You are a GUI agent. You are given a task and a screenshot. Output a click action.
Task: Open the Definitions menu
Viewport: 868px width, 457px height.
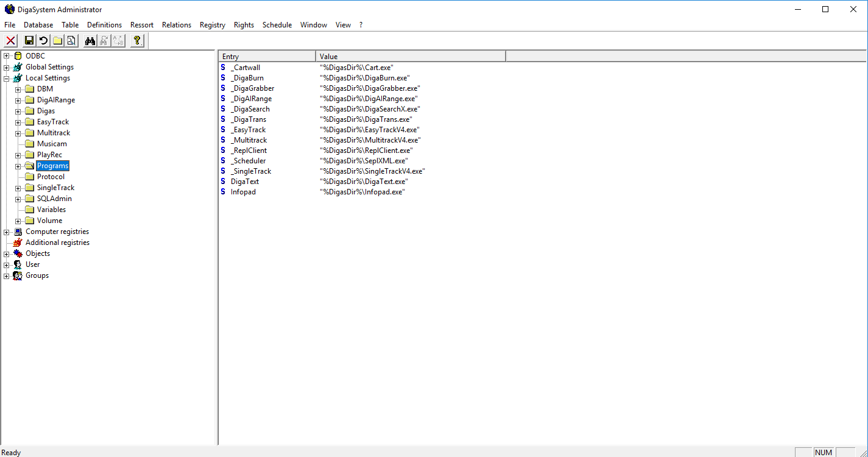click(x=104, y=25)
